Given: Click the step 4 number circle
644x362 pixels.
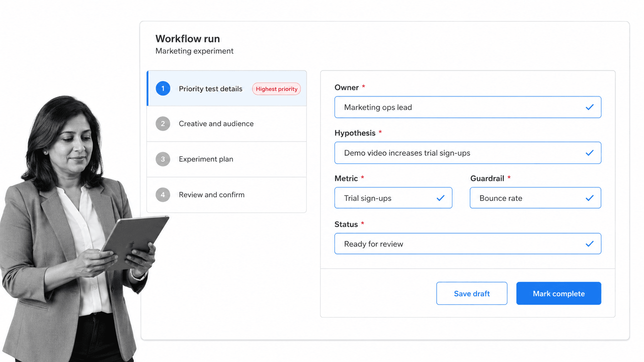Looking at the screenshot, I should tap(163, 195).
